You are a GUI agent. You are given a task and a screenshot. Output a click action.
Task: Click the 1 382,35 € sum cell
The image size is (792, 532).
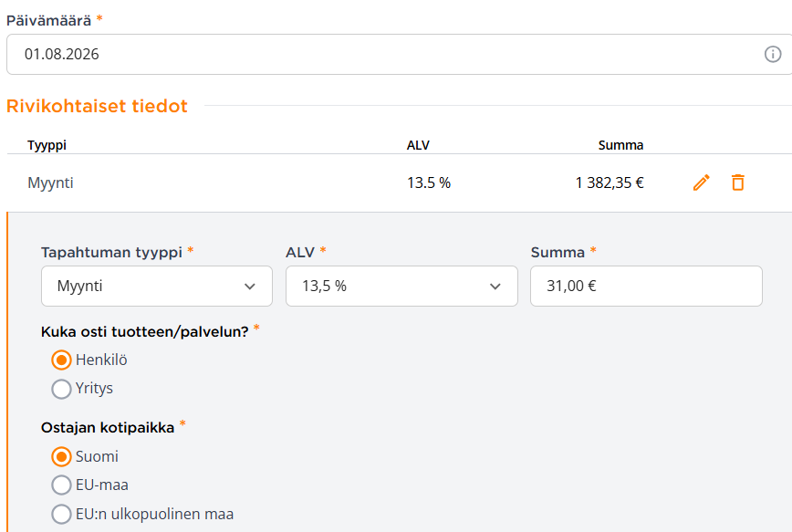click(610, 183)
